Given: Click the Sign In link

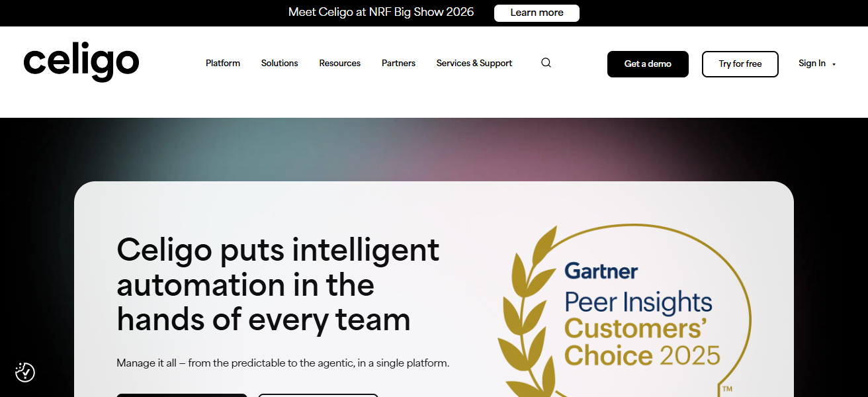Looking at the screenshot, I should click(812, 64).
